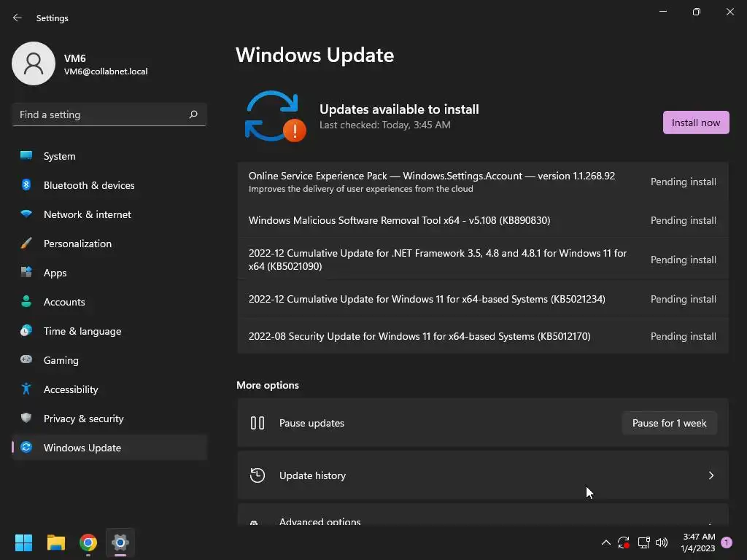Click the magnifier icon in search box
Image resolution: width=747 pixels, height=560 pixels.
click(193, 114)
